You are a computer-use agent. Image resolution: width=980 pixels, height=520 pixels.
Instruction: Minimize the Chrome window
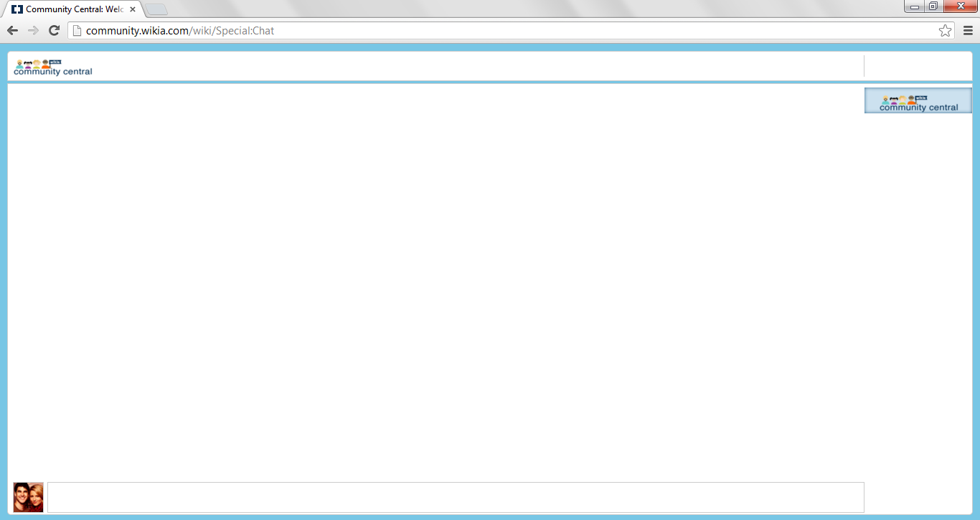(915, 6)
